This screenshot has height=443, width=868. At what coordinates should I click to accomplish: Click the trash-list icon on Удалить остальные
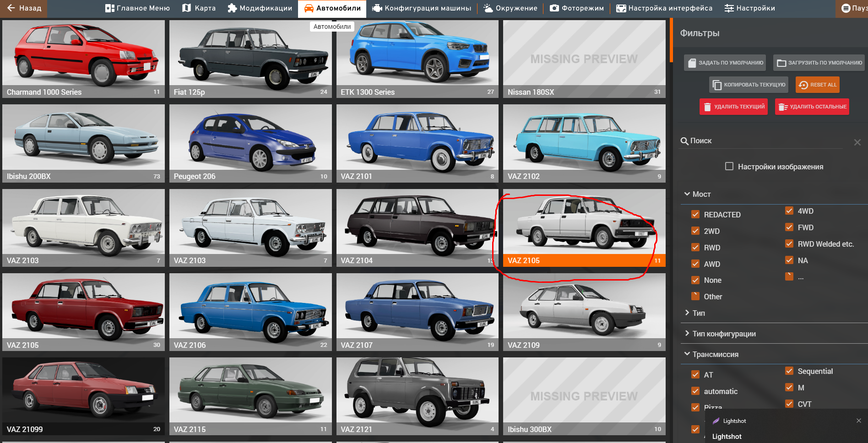point(783,107)
